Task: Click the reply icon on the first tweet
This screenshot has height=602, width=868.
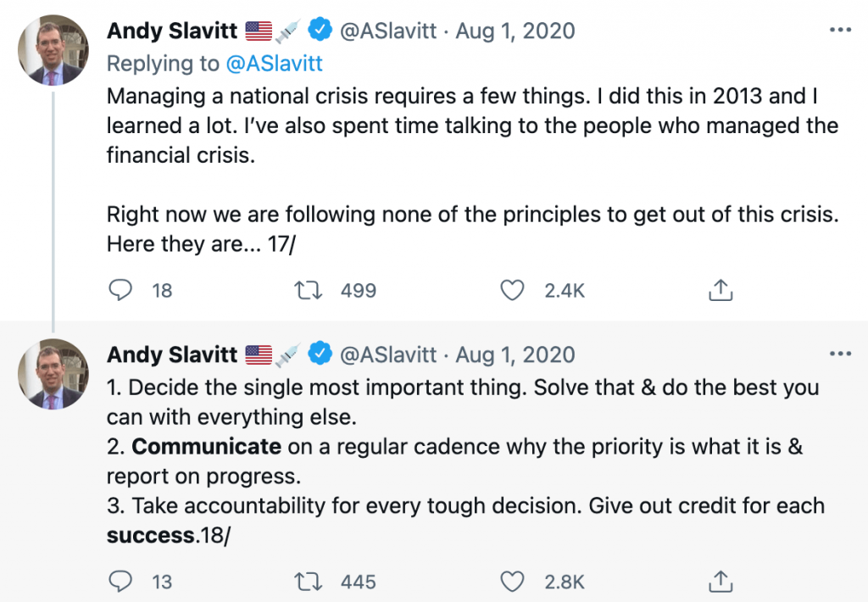Action: 120,290
